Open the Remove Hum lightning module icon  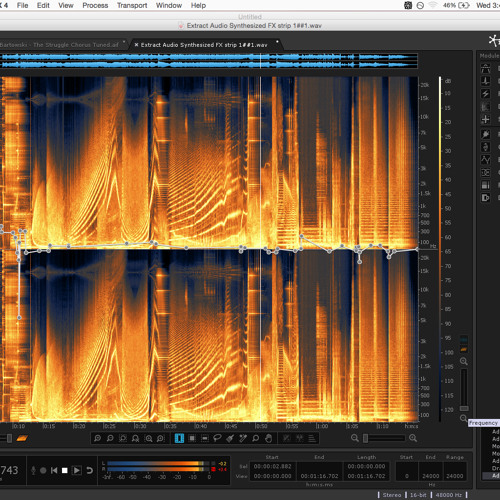tap(486, 94)
